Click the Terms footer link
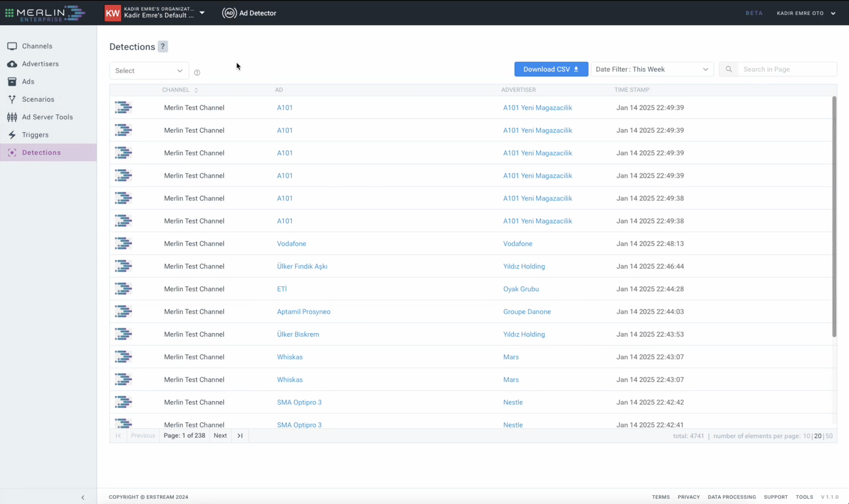849x504 pixels. click(x=661, y=497)
